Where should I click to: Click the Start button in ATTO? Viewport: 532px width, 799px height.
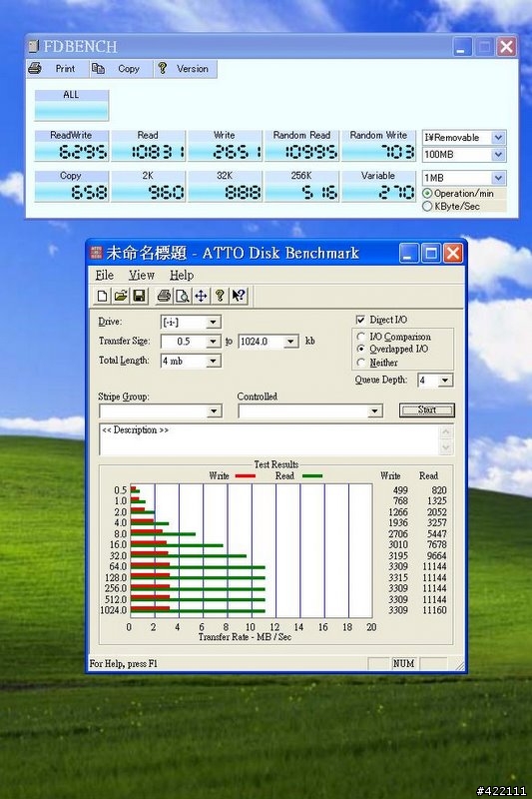tap(426, 410)
